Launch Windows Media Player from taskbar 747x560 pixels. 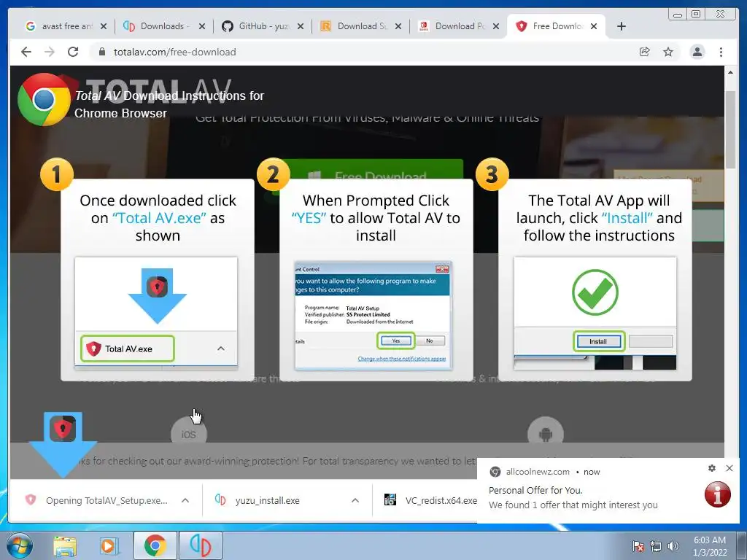[109, 545]
